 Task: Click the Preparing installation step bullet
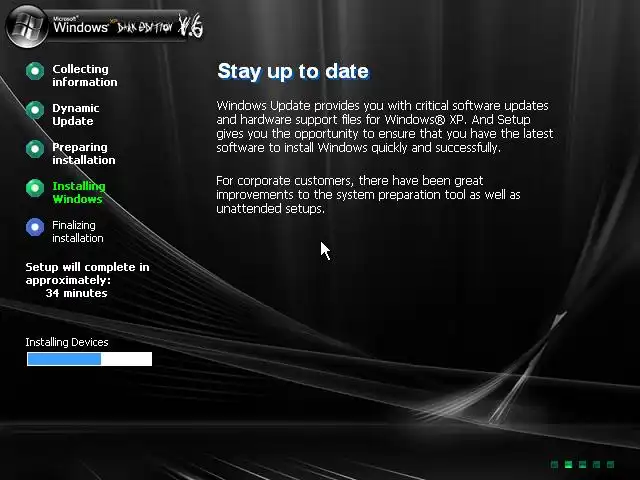(35, 149)
